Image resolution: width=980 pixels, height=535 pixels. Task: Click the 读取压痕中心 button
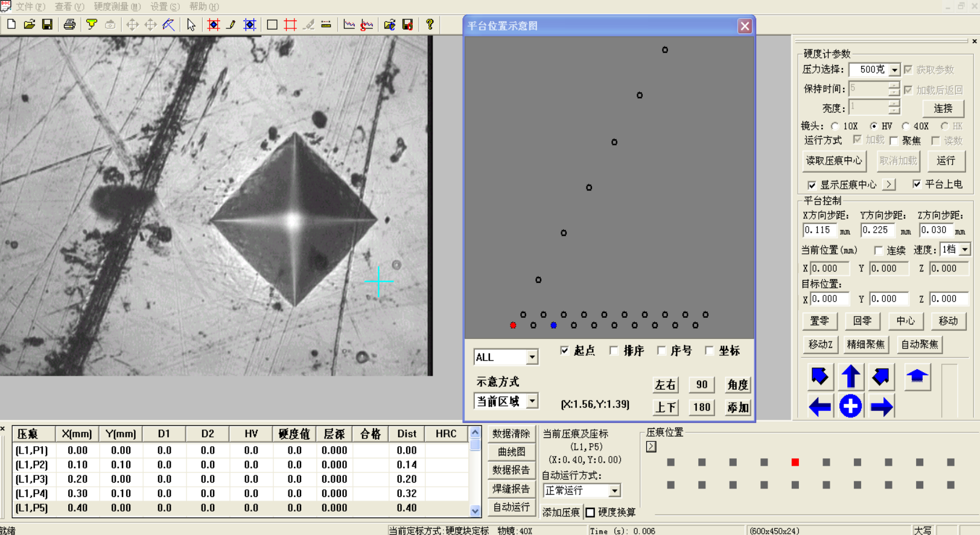pyautogui.click(x=834, y=160)
